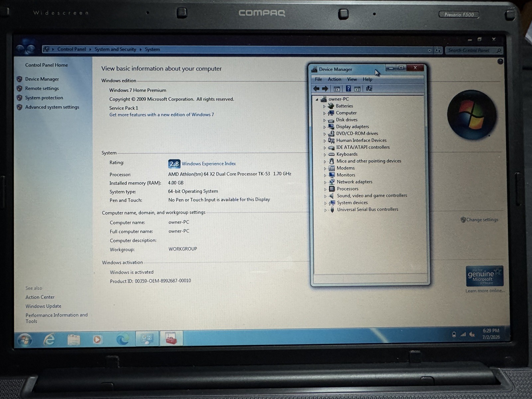Screen dimensions: 532x399
Task: Expand Human Interface Devices category
Action: pyautogui.click(x=325, y=141)
